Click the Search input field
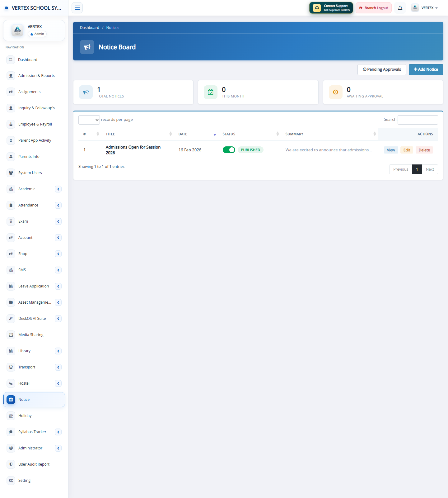The image size is (448, 498). [418, 120]
